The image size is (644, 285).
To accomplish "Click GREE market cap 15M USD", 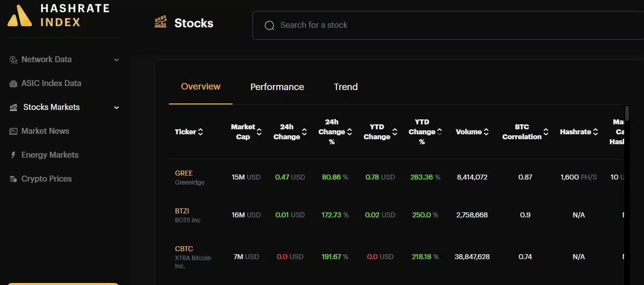I will coord(246,177).
